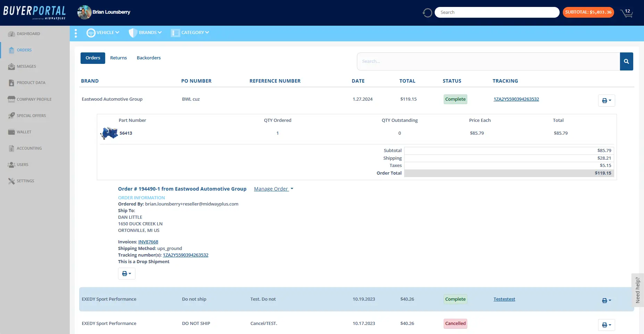The image size is (644, 334).
Task: Open the Manage Order dropdown
Action: click(x=274, y=189)
